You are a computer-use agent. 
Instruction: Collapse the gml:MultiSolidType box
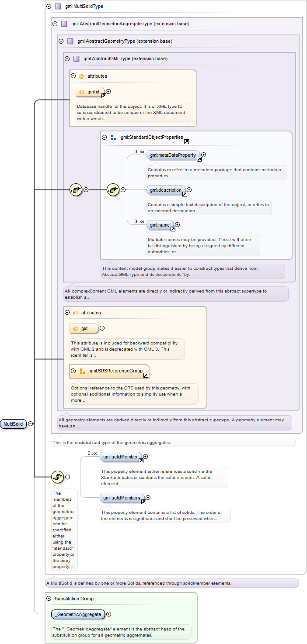pos(49,7)
